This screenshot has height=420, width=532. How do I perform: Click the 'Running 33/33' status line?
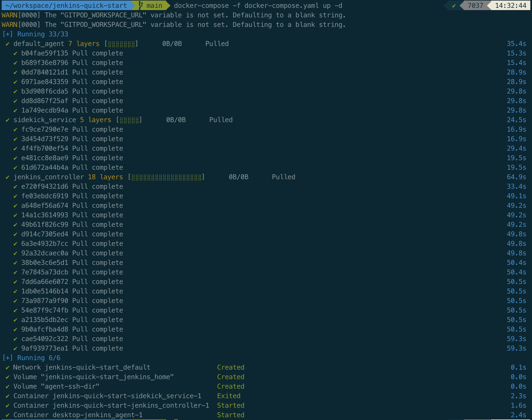[35, 34]
